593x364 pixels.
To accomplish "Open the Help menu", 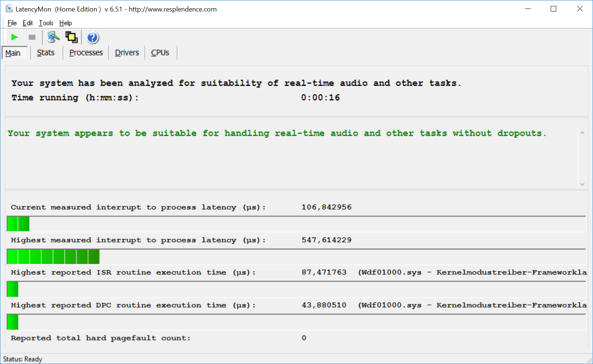I will (x=66, y=23).
